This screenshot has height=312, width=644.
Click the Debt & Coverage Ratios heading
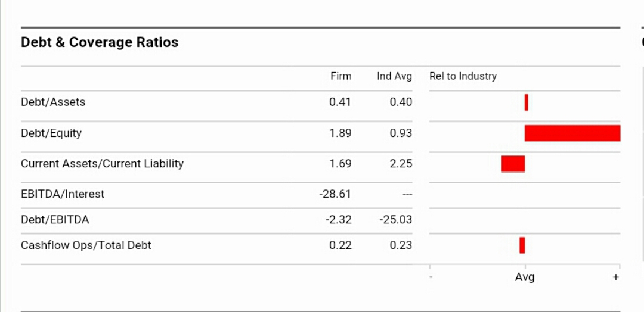click(x=100, y=42)
